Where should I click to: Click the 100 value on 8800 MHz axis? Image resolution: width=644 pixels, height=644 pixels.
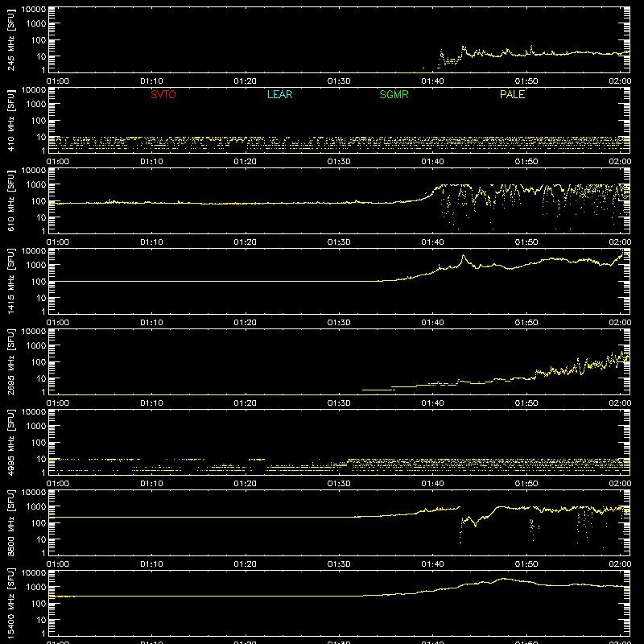tap(39, 523)
